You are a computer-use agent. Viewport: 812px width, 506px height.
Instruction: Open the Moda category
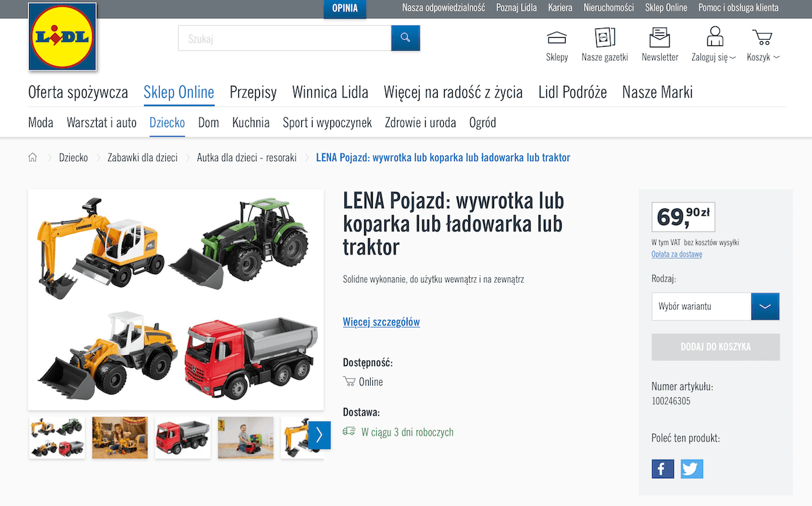pos(41,122)
